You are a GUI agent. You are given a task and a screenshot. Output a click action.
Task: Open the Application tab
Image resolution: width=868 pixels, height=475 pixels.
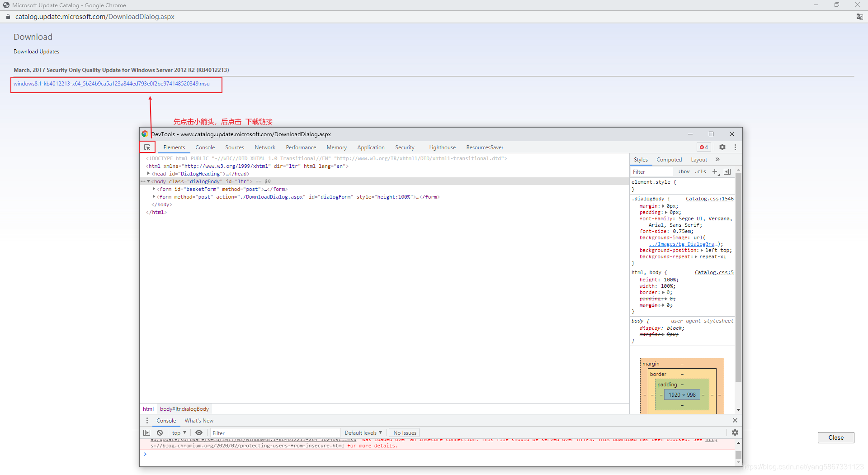[371, 147]
